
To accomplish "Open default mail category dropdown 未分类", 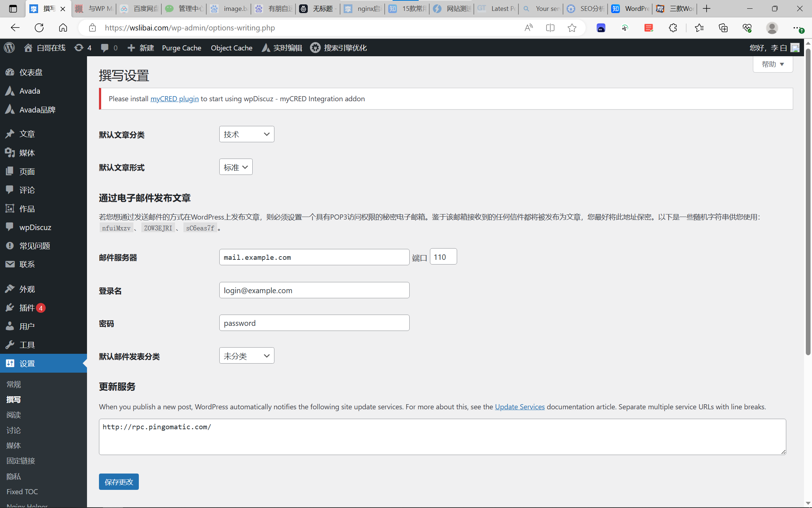I will click(246, 356).
